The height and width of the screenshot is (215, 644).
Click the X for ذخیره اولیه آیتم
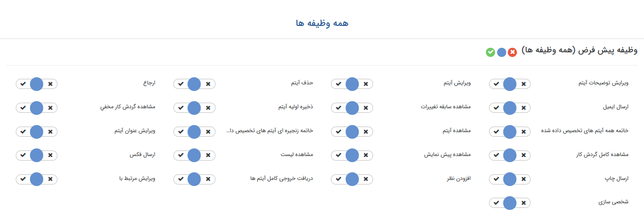coord(208,108)
